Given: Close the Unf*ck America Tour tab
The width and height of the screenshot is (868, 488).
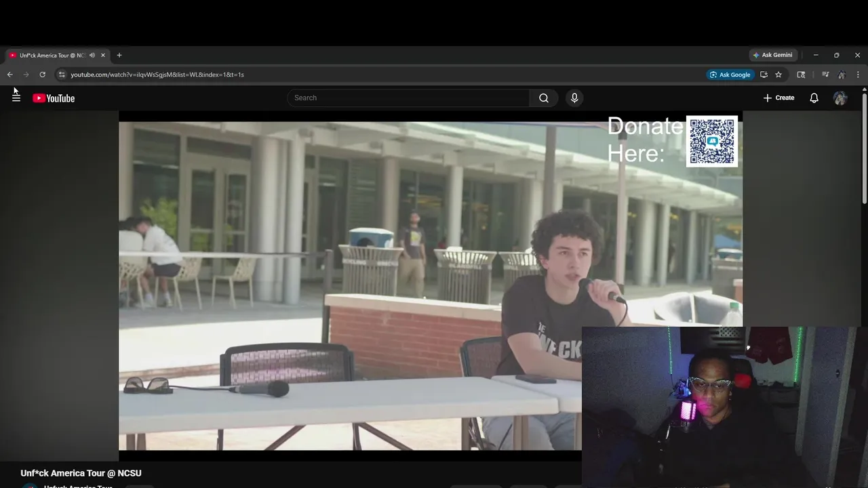Looking at the screenshot, I should coord(103,55).
